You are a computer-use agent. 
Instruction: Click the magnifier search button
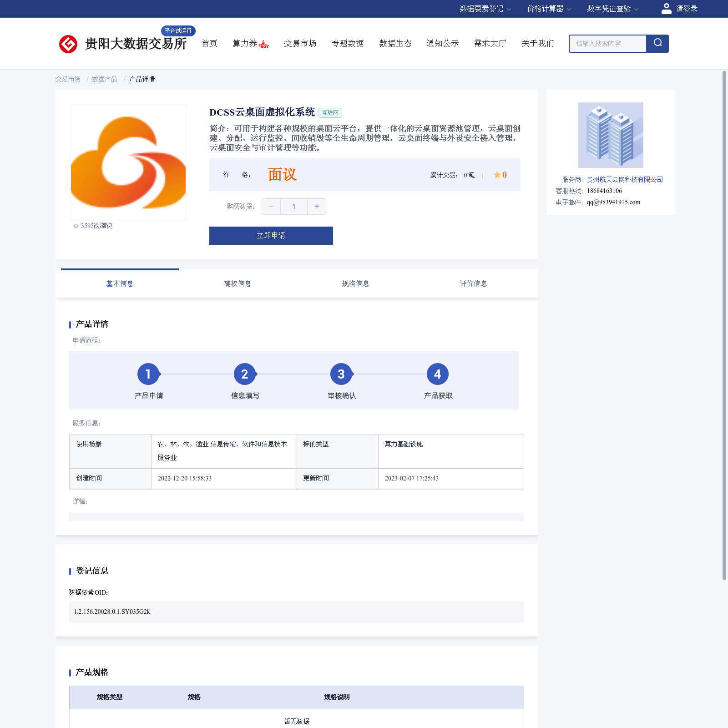[x=657, y=43]
